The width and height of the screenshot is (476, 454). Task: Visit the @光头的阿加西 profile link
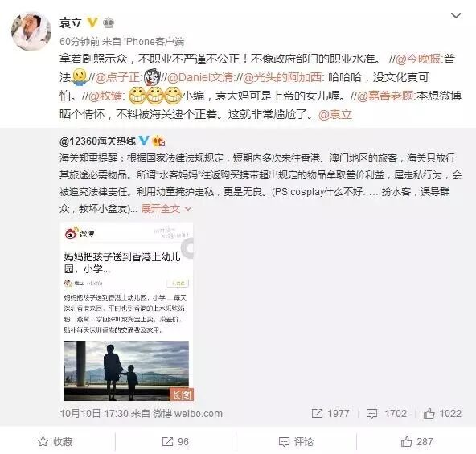(282, 77)
